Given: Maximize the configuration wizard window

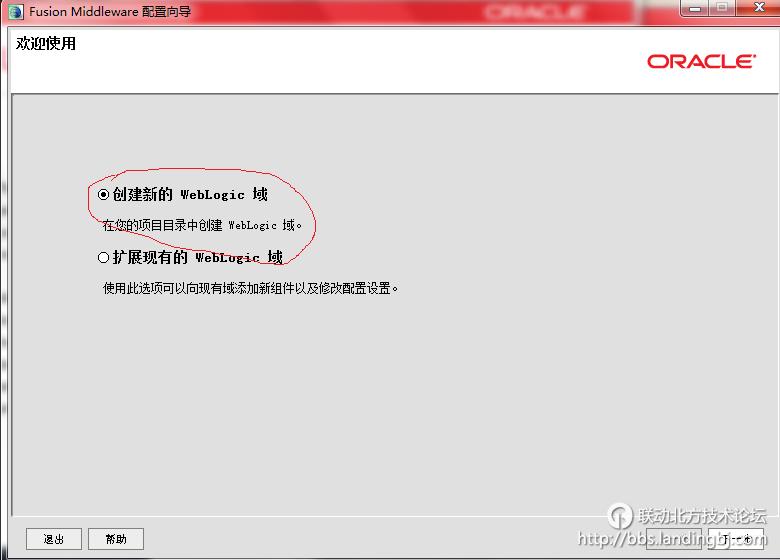Looking at the screenshot, I should click(722, 7).
